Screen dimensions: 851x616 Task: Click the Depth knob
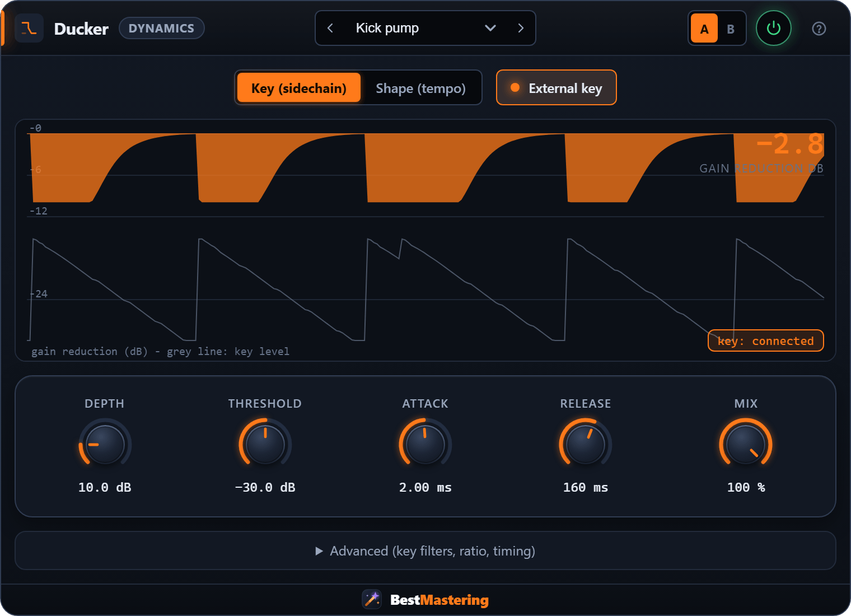(x=105, y=444)
